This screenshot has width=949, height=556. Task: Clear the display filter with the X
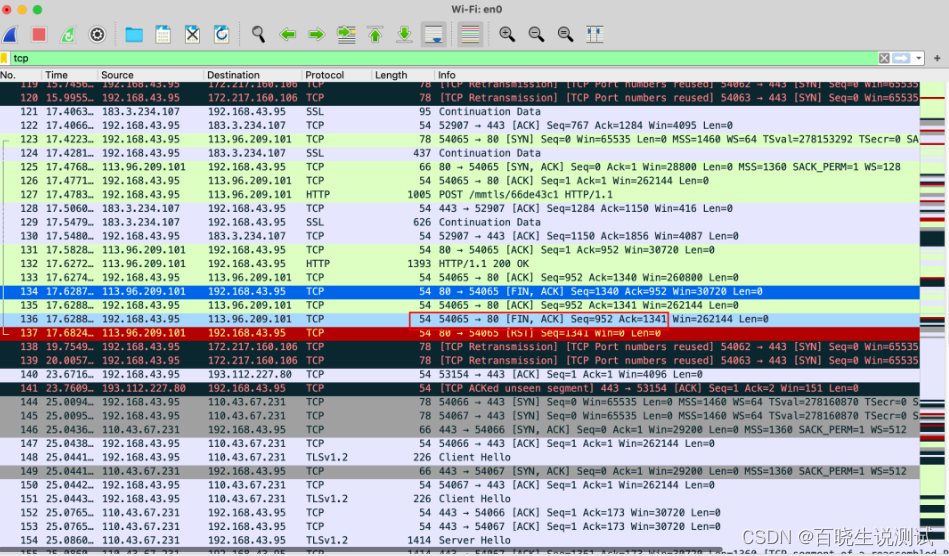(x=884, y=58)
